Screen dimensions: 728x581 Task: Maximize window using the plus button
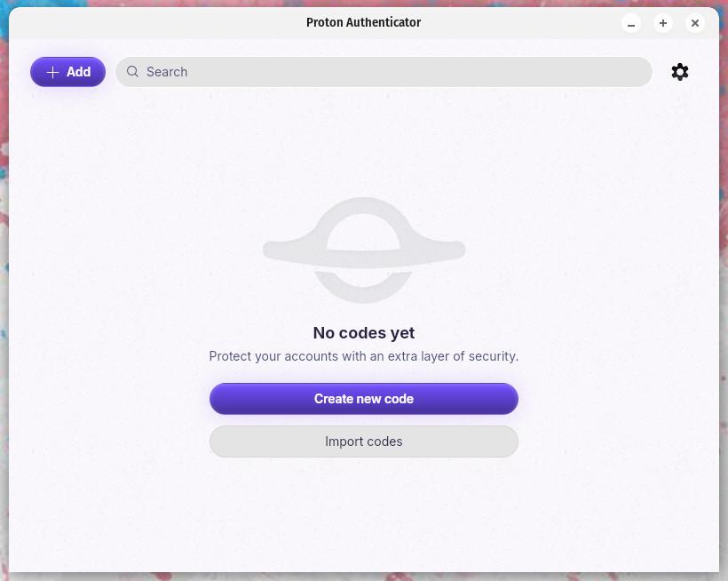[x=663, y=23]
